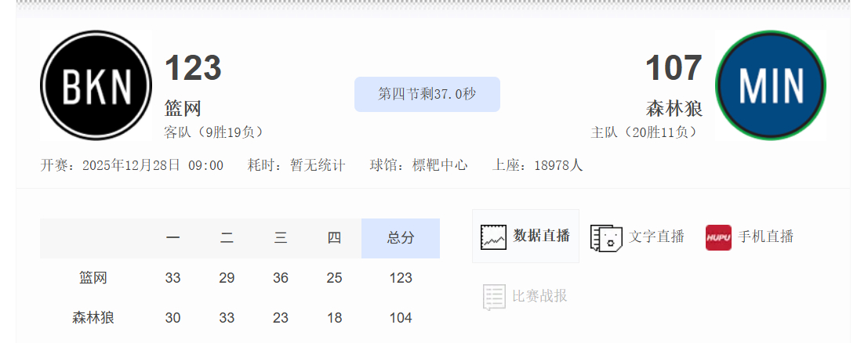Click the 客队（9胜19负） record text

click(x=216, y=133)
